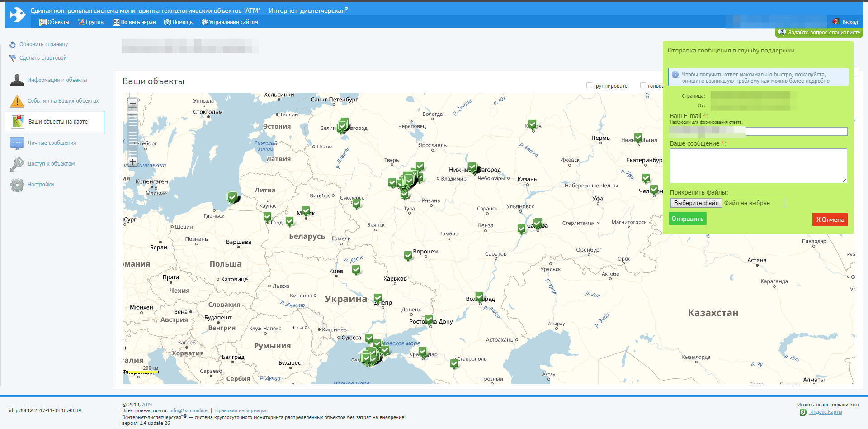Enable the группировать checkbox

[x=589, y=86]
